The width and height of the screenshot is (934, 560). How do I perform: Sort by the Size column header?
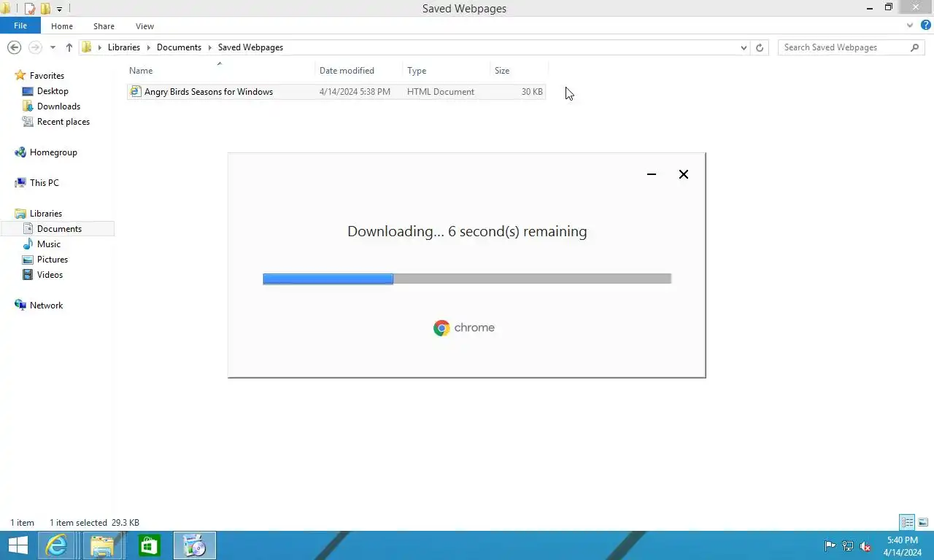pos(519,71)
